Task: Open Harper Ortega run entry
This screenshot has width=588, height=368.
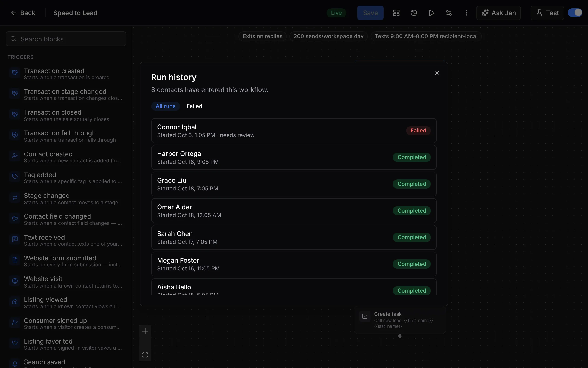Action: [294, 158]
